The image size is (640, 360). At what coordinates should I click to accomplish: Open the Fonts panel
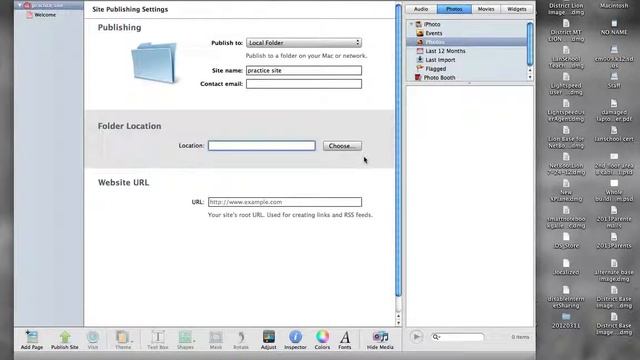pyautogui.click(x=345, y=340)
